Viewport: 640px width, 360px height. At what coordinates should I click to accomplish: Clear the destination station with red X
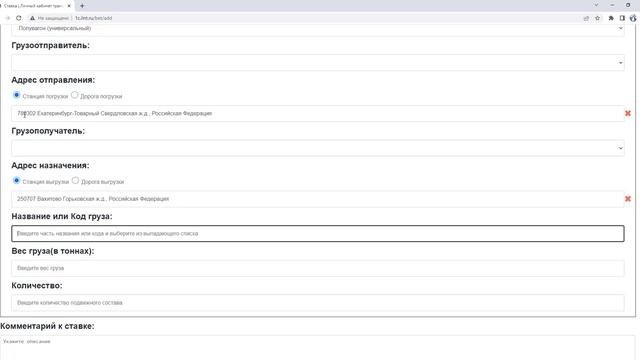(x=628, y=199)
